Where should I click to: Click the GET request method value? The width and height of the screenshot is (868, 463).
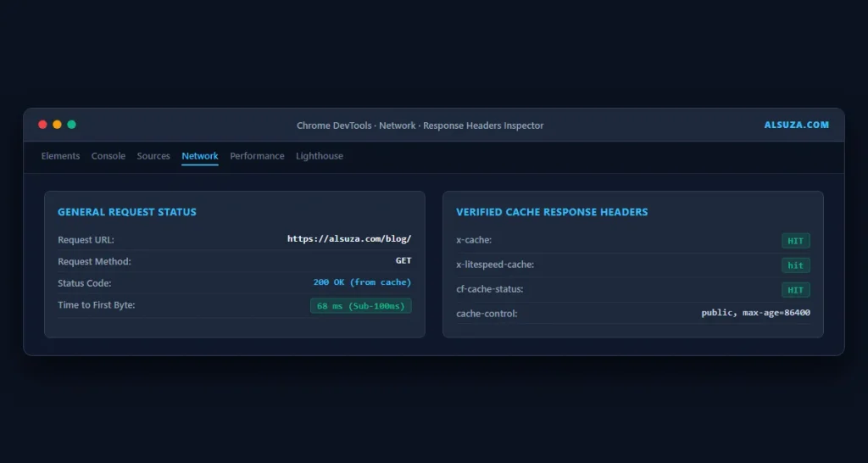(x=403, y=260)
